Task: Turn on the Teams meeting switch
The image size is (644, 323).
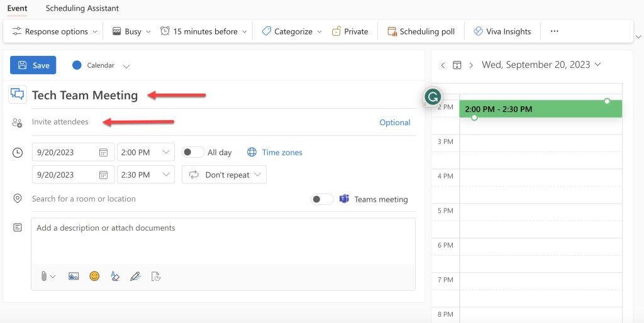Action: (322, 199)
